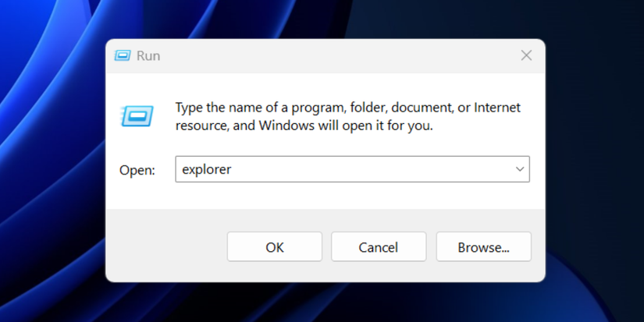Click the "Open:" label
This screenshot has width=644, height=322.
click(x=137, y=170)
